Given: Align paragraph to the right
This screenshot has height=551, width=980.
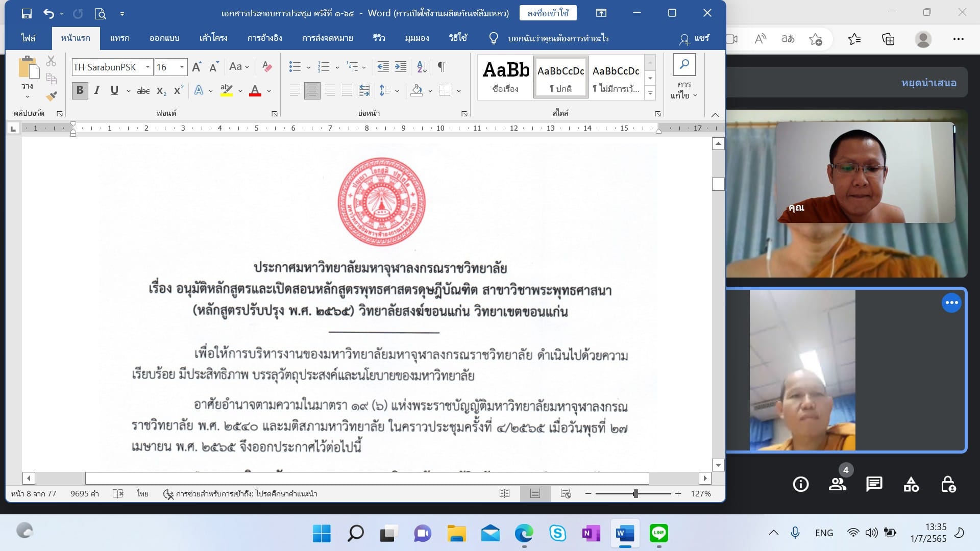Looking at the screenshot, I should pos(330,90).
